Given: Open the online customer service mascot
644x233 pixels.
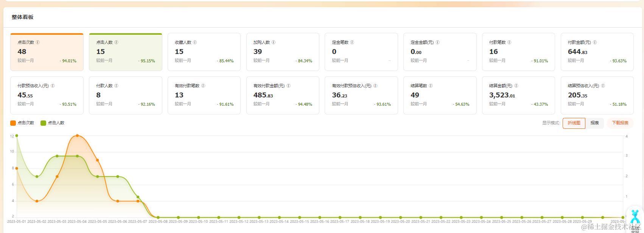Looking at the screenshot, I should click(635, 220).
